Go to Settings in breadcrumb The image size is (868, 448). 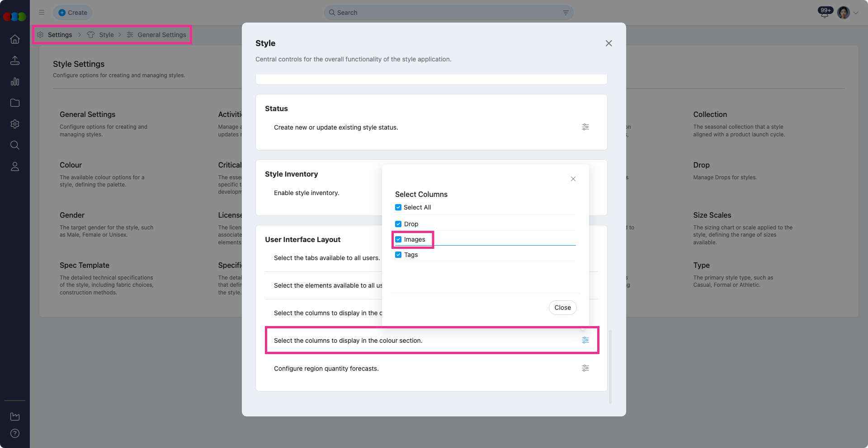coord(60,35)
